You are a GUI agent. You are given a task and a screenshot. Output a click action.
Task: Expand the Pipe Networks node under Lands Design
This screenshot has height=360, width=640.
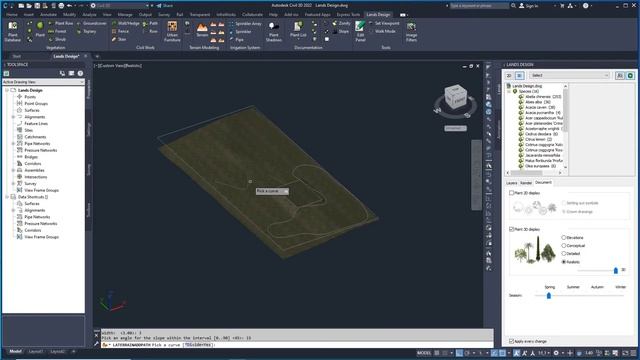13,144
